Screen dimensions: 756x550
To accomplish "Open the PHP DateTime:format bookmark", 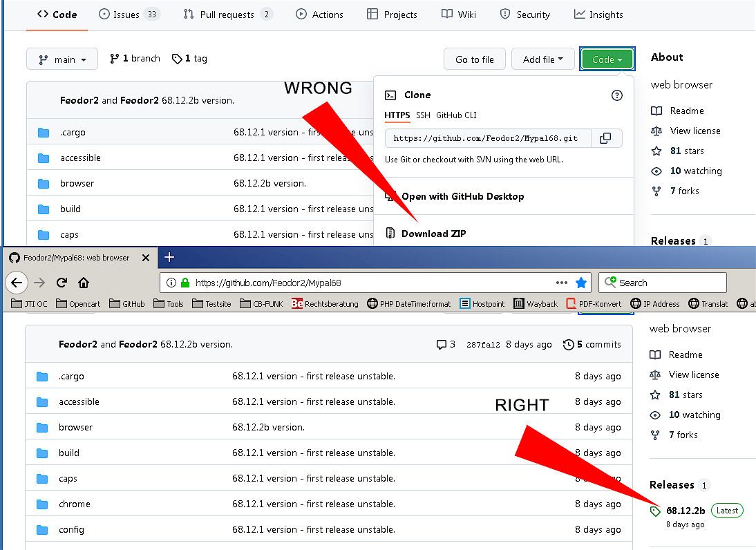I will (409, 304).
